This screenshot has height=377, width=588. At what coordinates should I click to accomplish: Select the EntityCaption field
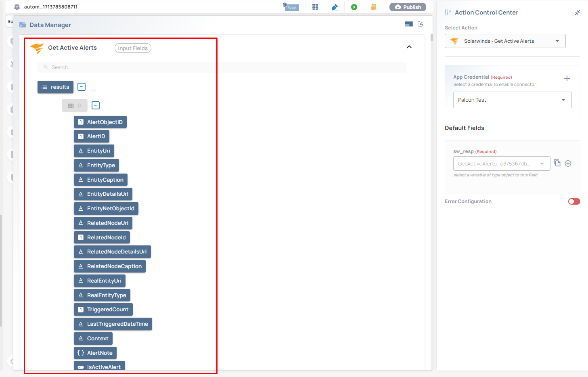(x=101, y=180)
